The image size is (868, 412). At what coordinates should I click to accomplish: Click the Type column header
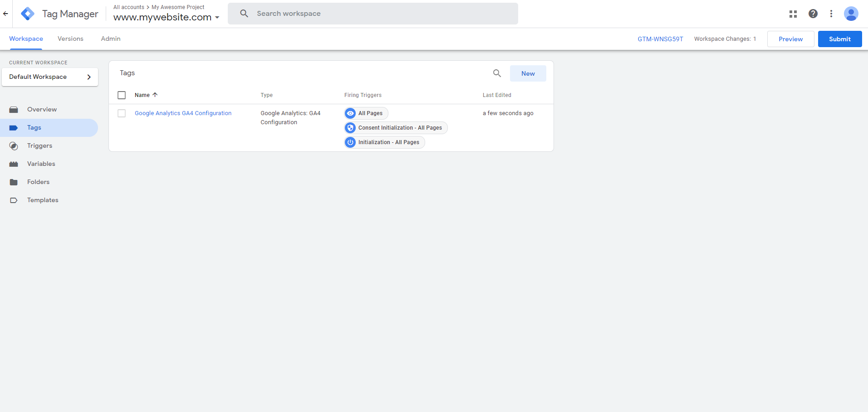coord(267,95)
